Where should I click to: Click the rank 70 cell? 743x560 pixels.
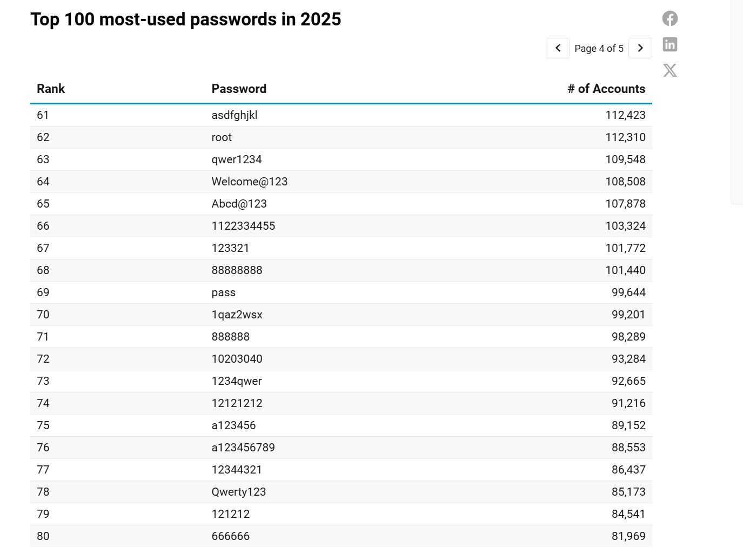tap(43, 315)
